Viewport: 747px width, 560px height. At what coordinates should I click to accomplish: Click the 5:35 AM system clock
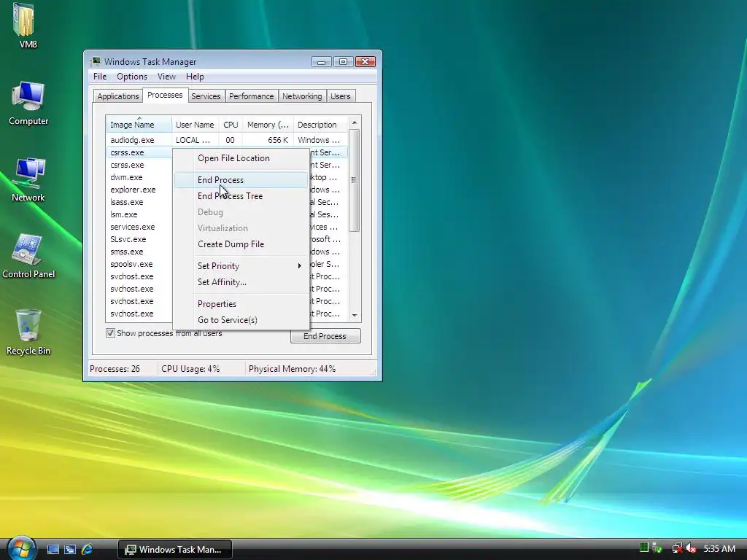719,548
